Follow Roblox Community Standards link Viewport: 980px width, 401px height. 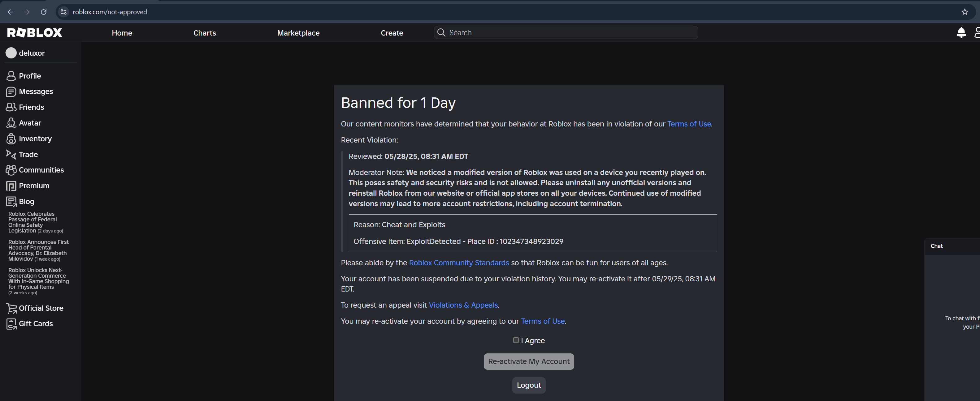tap(458, 263)
